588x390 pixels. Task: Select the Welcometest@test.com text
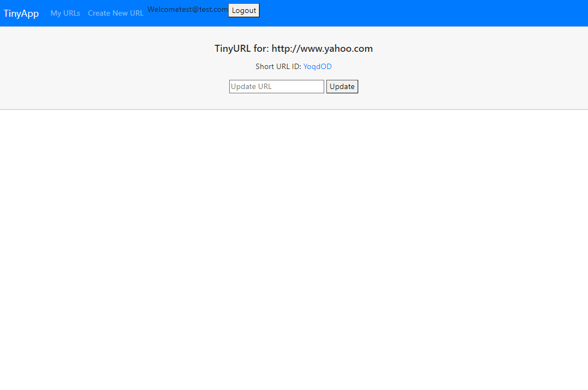188,9
